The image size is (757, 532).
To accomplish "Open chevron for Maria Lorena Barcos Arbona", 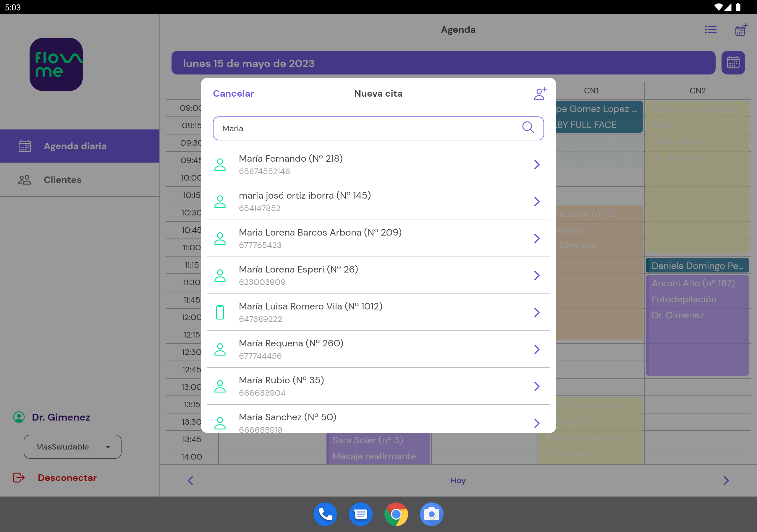I will click(x=537, y=238).
